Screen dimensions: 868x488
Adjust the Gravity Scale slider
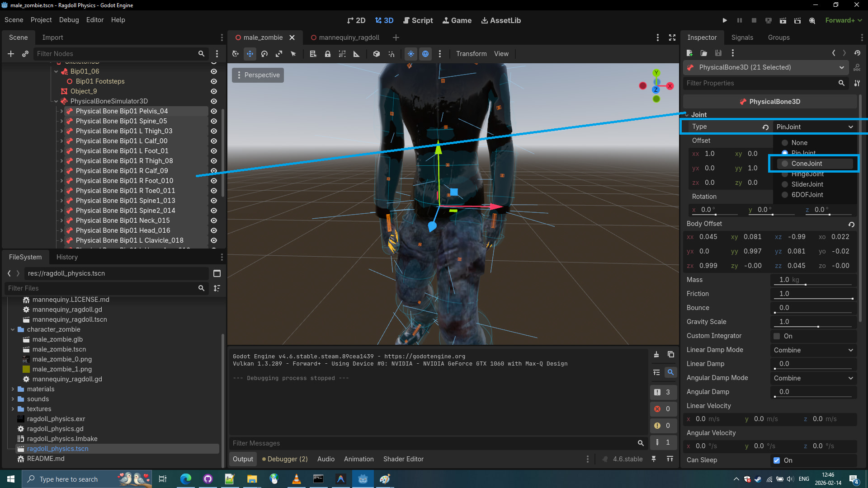[817, 326]
